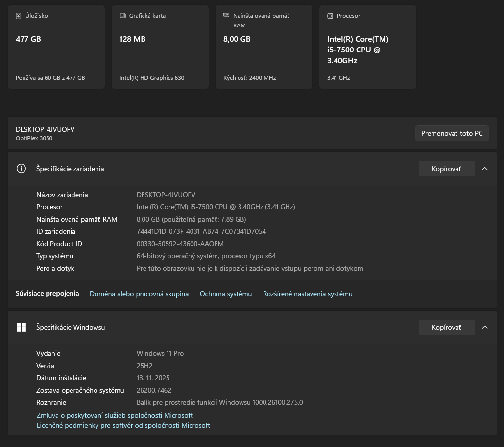
Task: Collapse the Špecifikácie zariadenia section chevron
Action: (x=485, y=169)
